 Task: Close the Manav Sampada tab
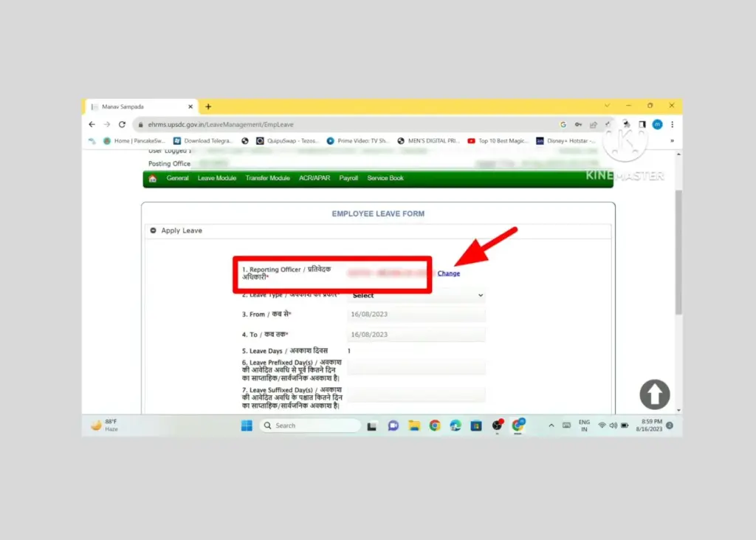point(190,106)
